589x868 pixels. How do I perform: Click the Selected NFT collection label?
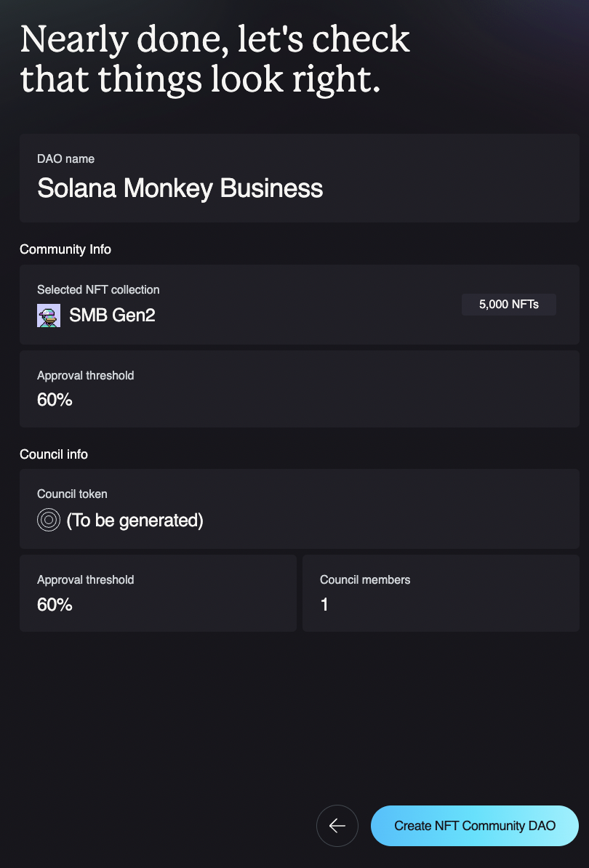pyautogui.click(x=98, y=289)
